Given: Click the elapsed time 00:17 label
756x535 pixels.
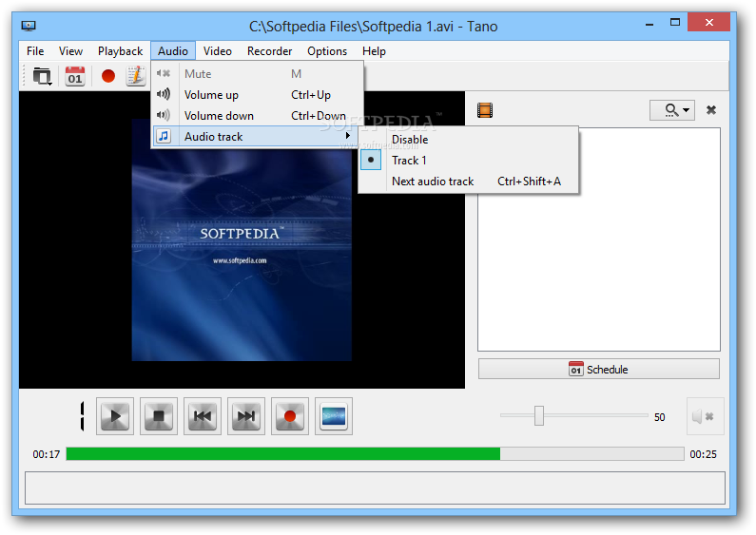Looking at the screenshot, I should pyautogui.click(x=47, y=454).
